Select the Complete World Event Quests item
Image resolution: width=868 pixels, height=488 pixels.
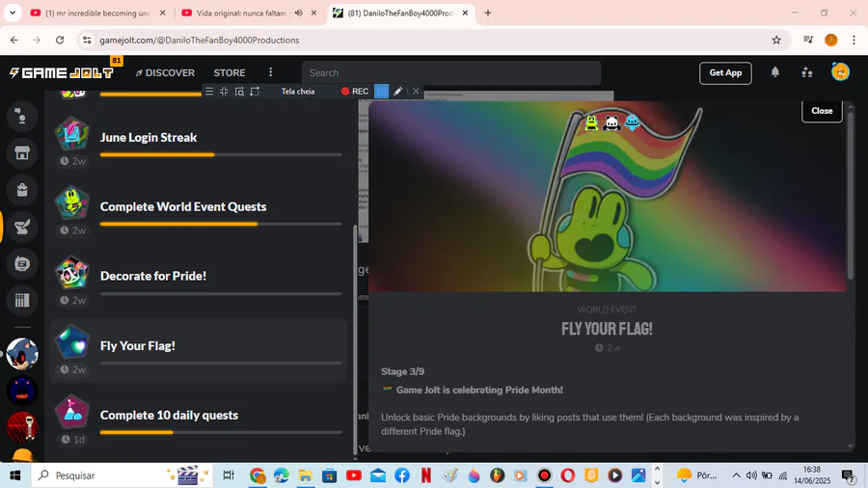tap(198, 212)
